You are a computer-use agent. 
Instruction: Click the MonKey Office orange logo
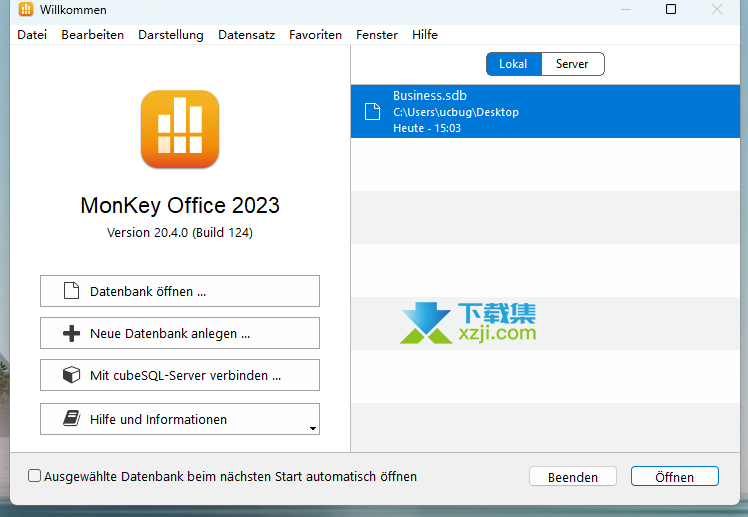pyautogui.click(x=180, y=129)
